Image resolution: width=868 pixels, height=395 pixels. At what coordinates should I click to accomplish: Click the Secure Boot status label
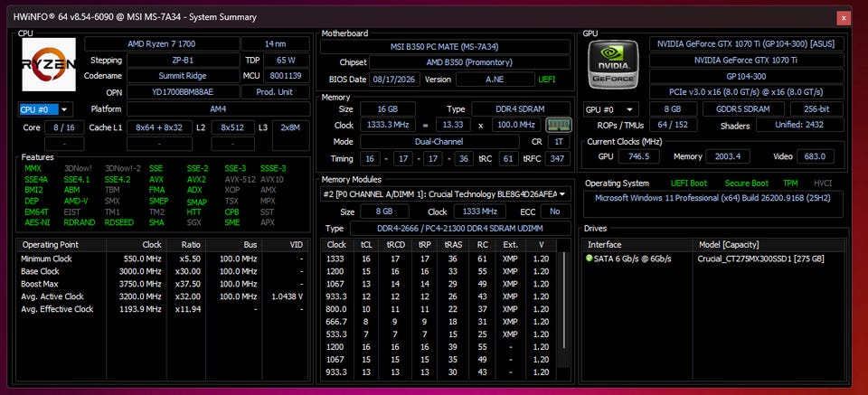pos(747,183)
